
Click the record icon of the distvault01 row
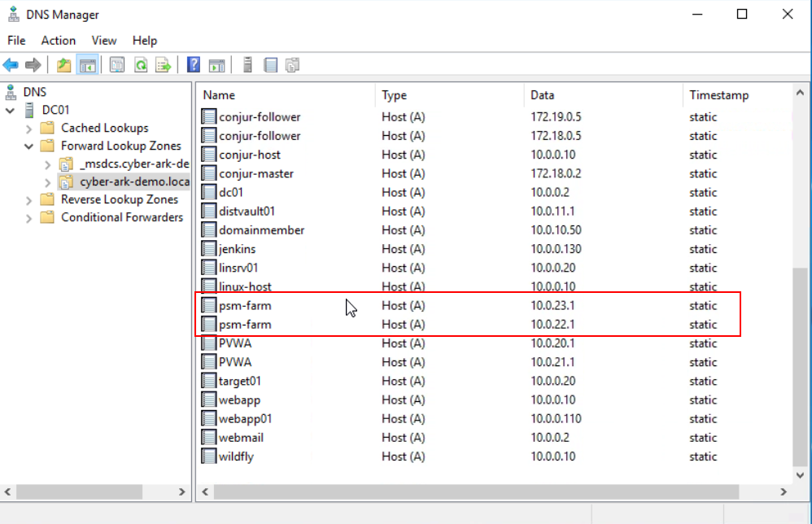209,212
